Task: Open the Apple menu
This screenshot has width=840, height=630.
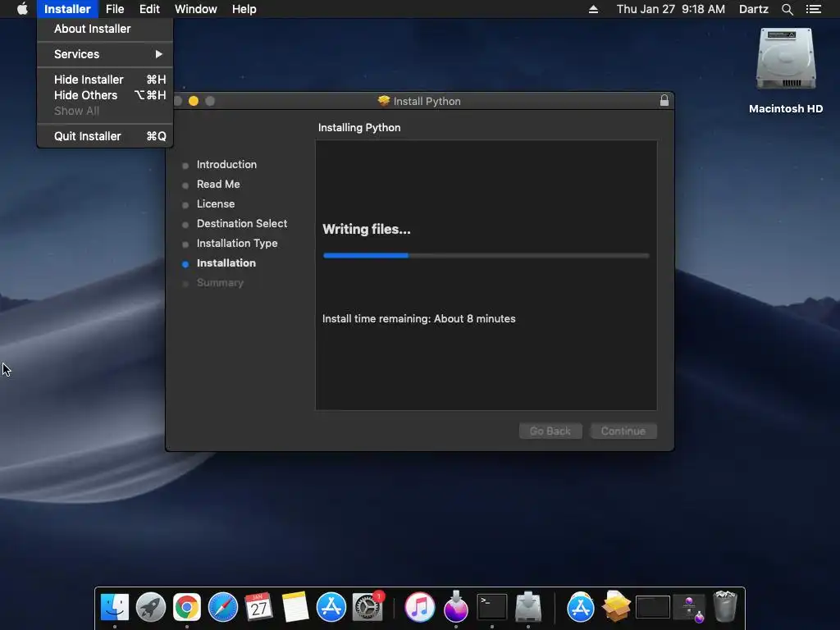Action: coord(22,9)
